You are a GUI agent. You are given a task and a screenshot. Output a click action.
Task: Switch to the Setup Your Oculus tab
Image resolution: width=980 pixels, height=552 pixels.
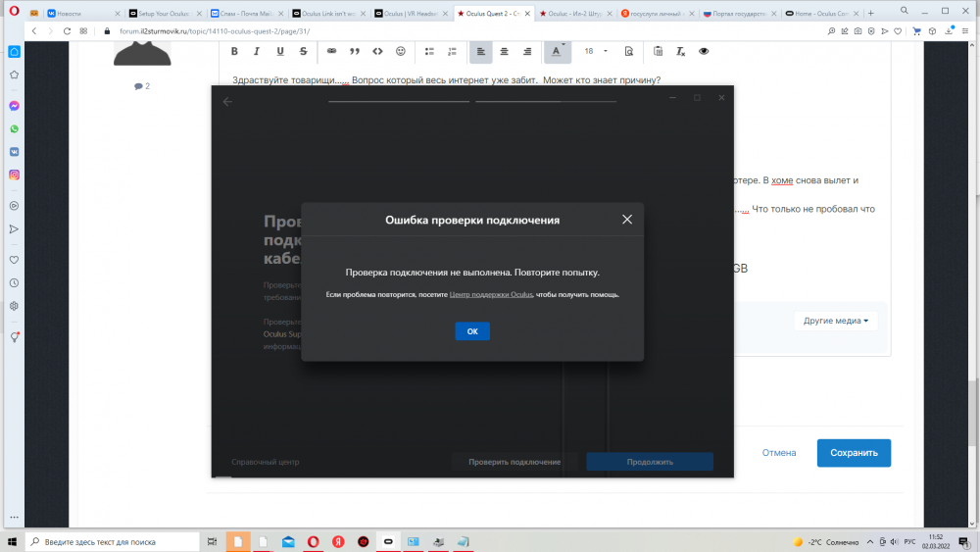click(x=165, y=13)
